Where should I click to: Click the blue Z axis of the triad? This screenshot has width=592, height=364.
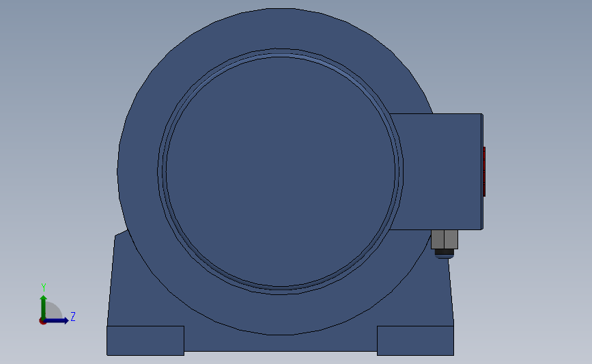pyautogui.click(x=56, y=320)
